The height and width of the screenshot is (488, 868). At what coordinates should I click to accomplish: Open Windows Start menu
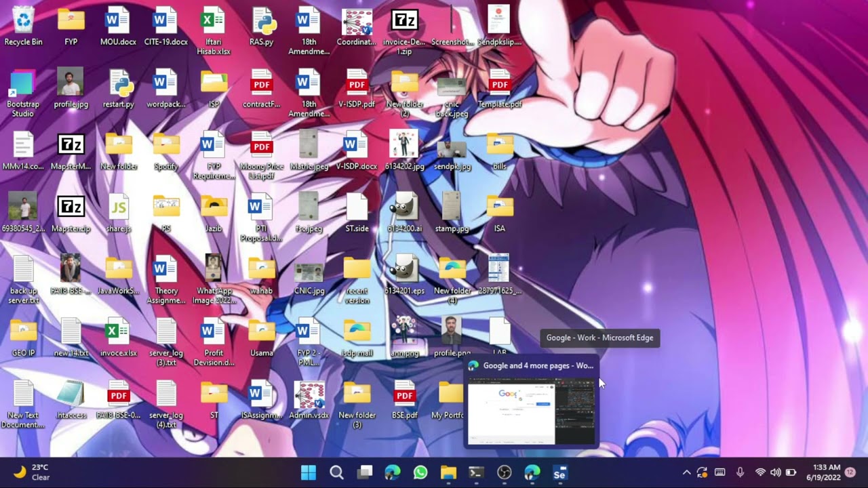click(x=309, y=472)
